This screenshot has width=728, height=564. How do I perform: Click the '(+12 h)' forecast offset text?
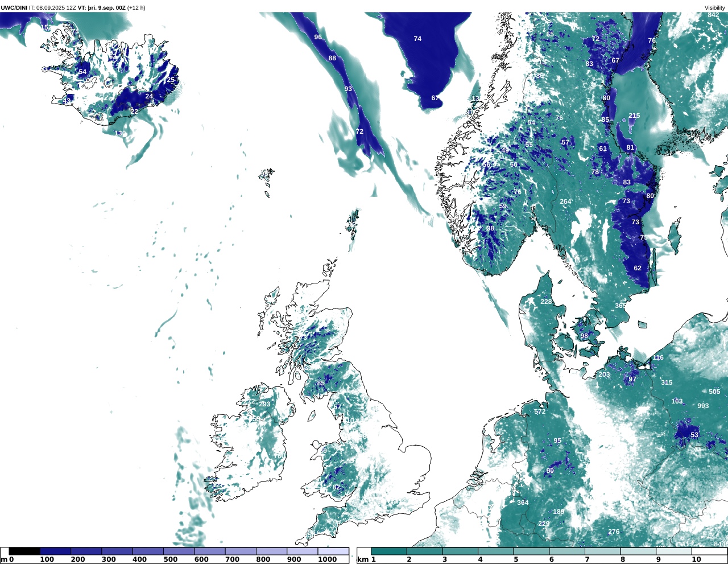tap(136, 8)
